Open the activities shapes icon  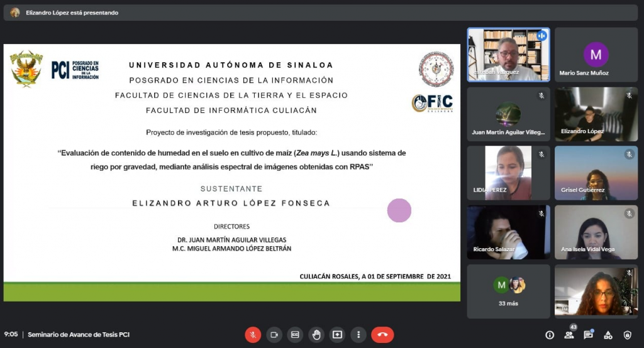point(608,335)
